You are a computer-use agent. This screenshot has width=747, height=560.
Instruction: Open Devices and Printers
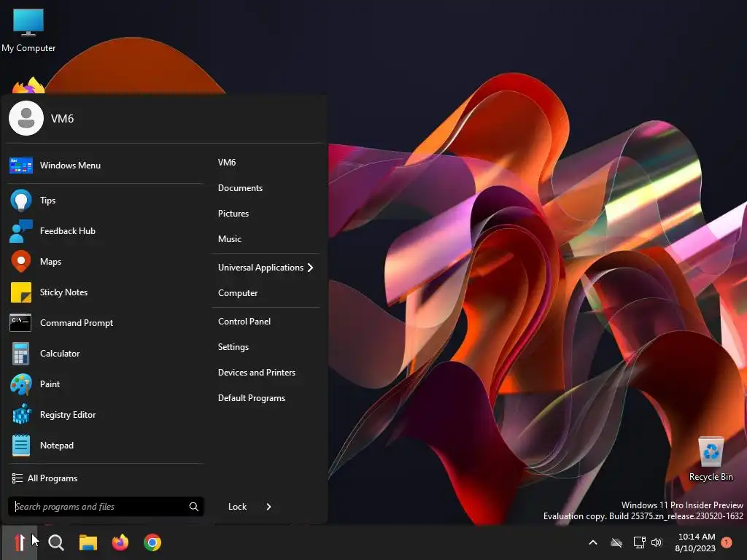coord(257,373)
